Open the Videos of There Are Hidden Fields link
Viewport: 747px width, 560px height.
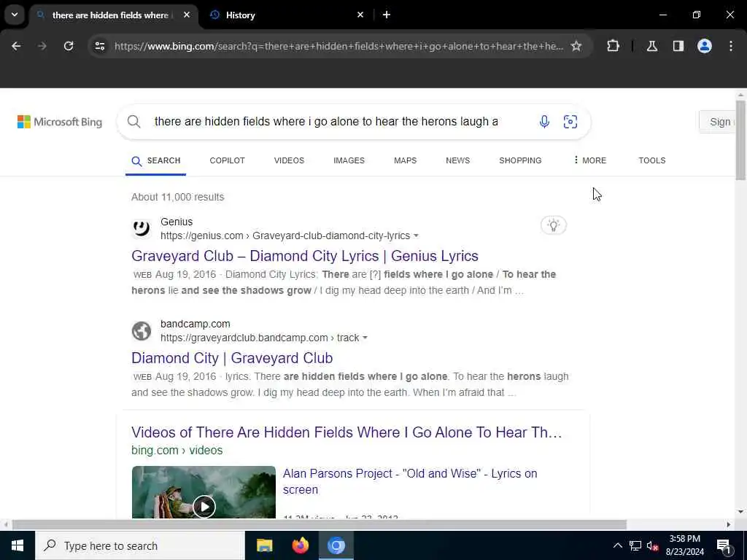coord(347,432)
